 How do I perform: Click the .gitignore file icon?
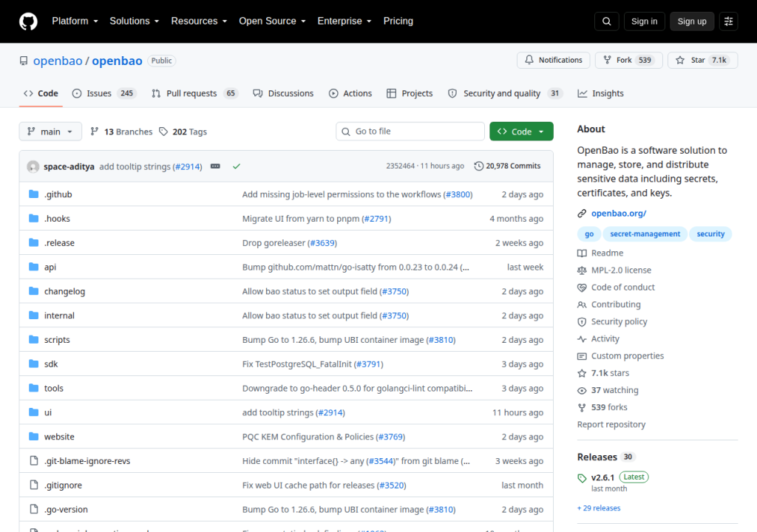point(33,485)
